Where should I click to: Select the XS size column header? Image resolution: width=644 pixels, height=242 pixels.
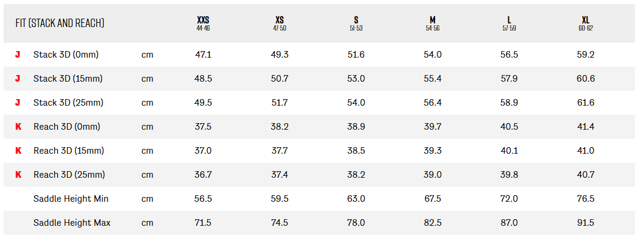280,23
